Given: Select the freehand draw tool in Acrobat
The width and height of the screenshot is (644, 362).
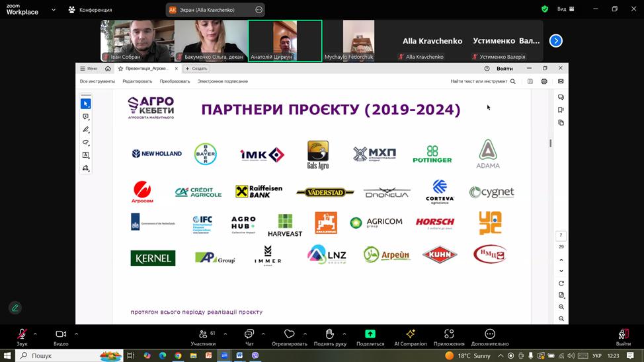Looking at the screenshot, I should (x=86, y=143).
